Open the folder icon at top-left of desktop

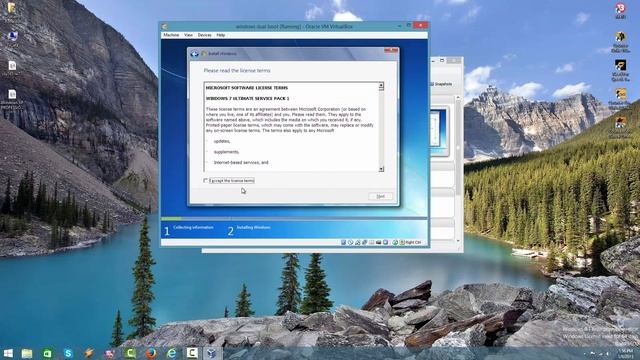coord(11,8)
